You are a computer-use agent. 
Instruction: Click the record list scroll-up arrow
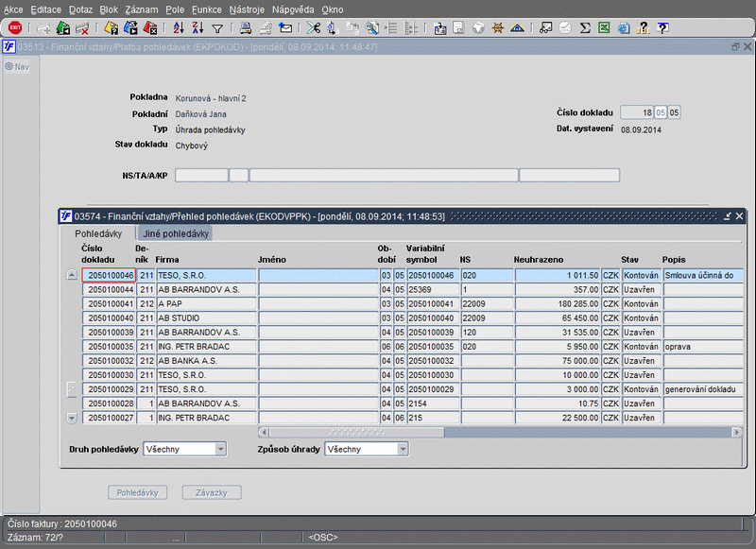pyautogui.click(x=72, y=275)
